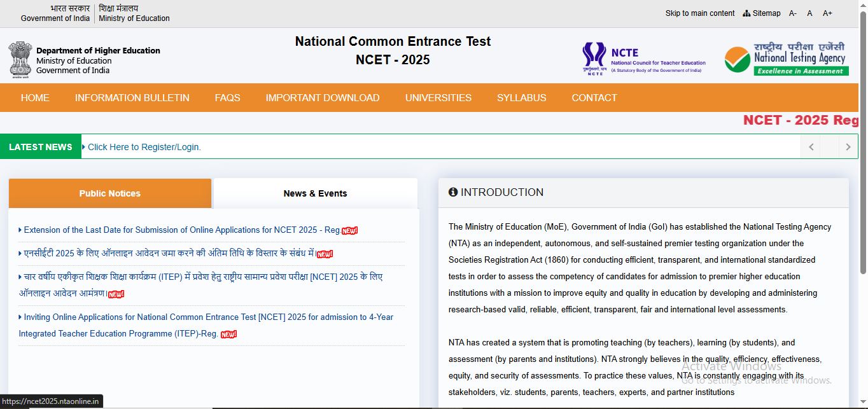Click the info icon beside INTRODUCTION

coord(454,191)
